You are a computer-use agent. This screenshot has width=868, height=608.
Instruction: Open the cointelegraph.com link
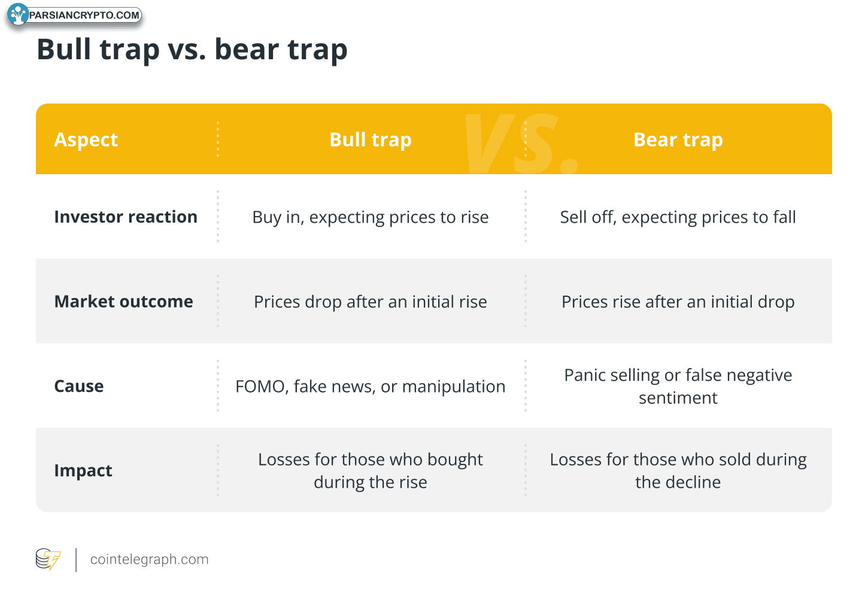point(149,560)
